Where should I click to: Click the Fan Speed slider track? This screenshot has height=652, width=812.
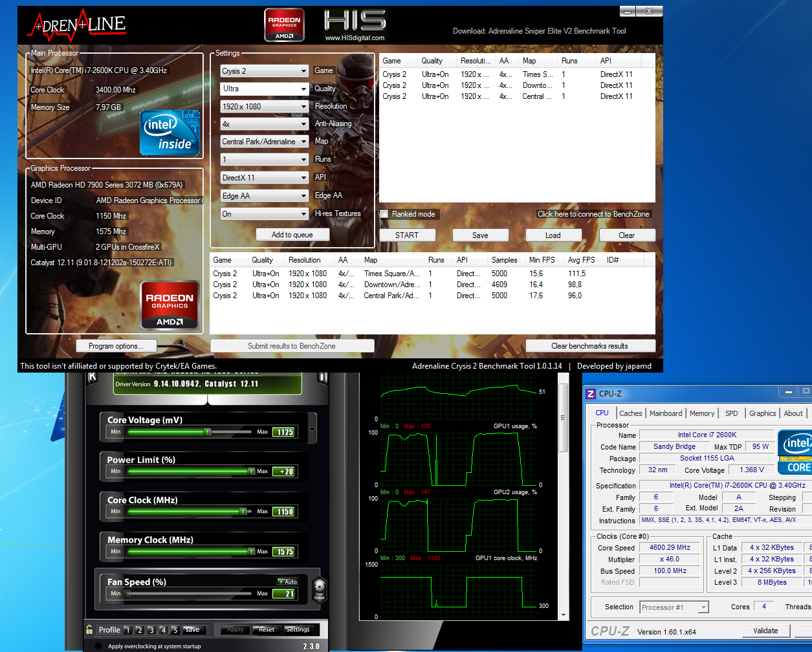[x=190, y=593]
